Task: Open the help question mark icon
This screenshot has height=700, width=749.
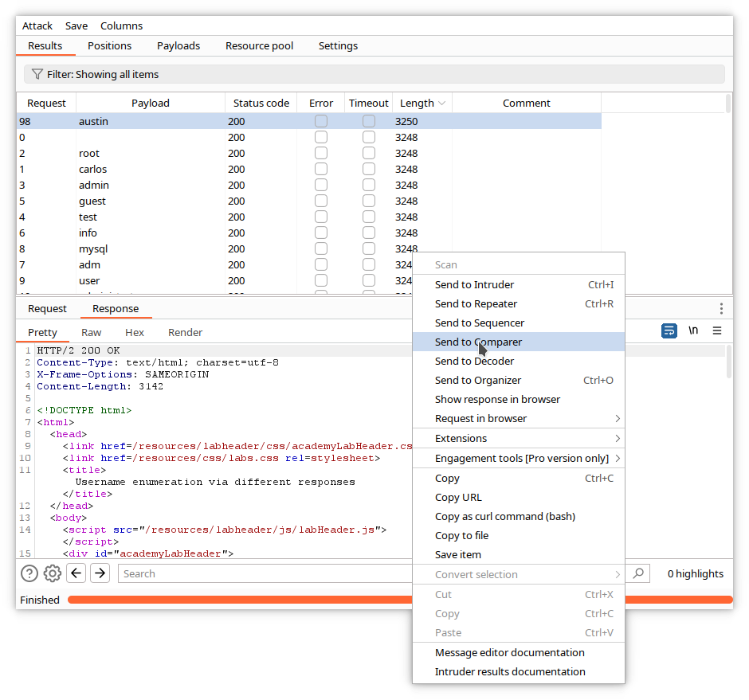Action: [x=29, y=573]
